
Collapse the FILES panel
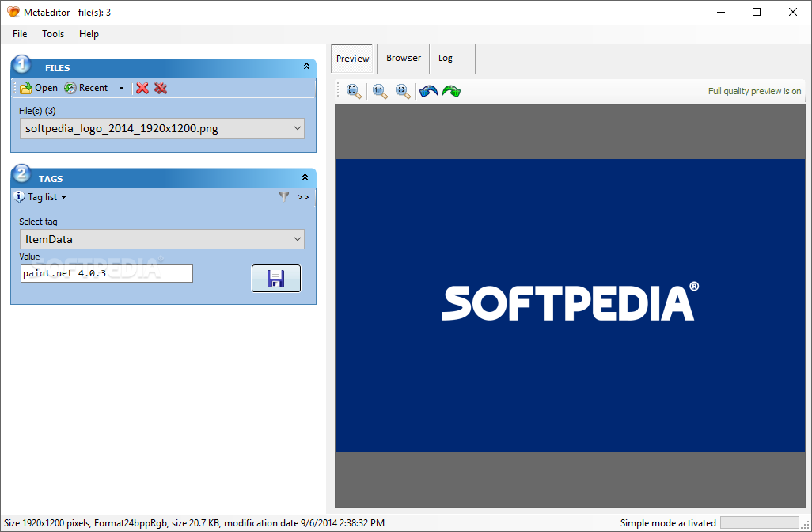[x=306, y=66]
